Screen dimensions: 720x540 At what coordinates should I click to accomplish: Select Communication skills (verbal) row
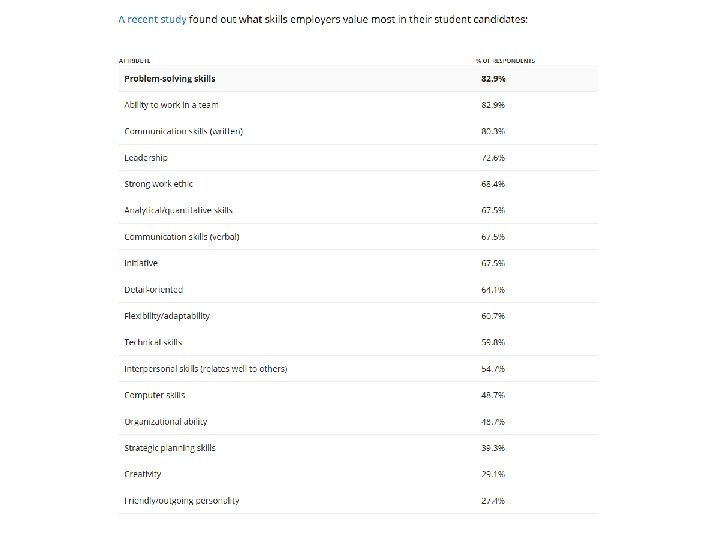click(182, 237)
